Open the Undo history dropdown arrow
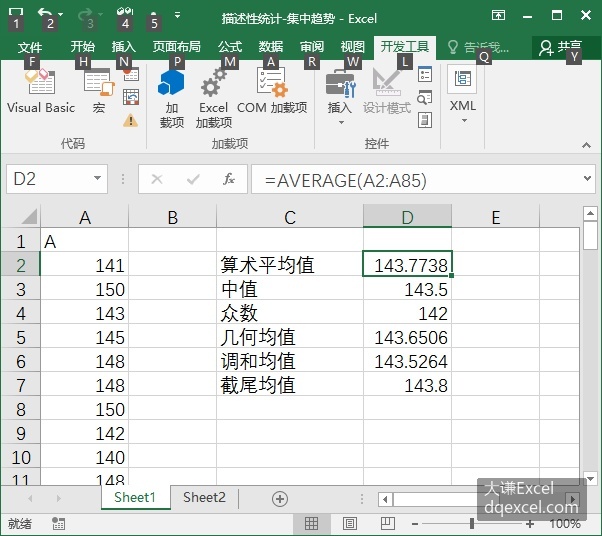The width and height of the screenshot is (602, 536). [x=61, y=15]
